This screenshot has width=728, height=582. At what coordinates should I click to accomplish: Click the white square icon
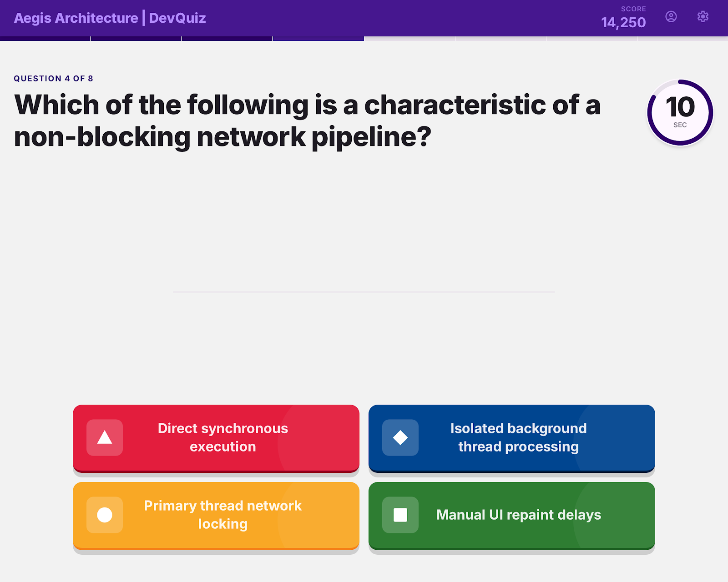click(400, 515)
